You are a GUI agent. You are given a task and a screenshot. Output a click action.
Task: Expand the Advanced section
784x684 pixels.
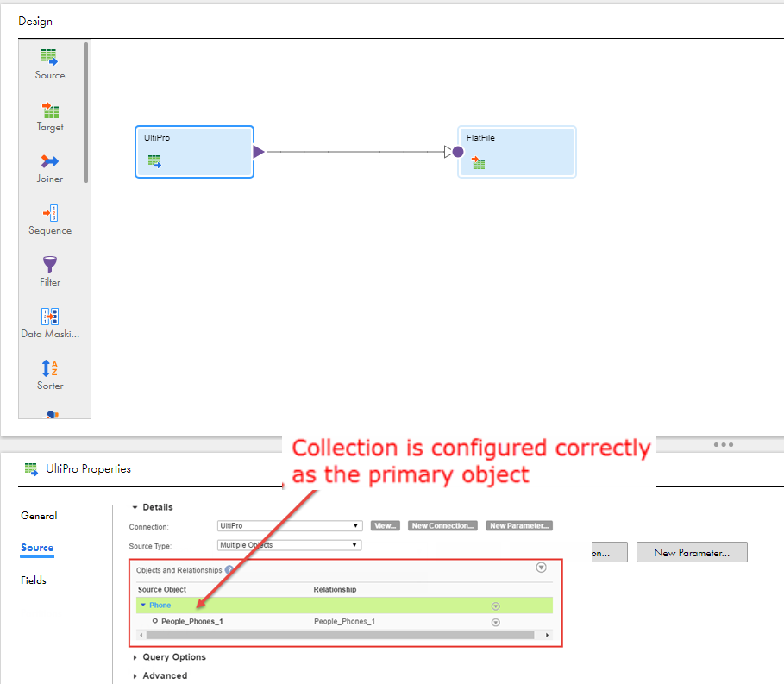(135, 676)
